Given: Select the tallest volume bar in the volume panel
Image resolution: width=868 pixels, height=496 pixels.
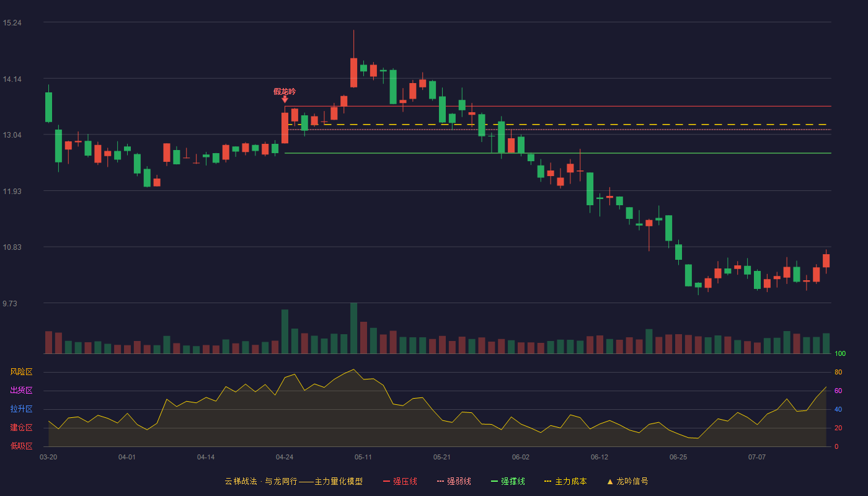Looking at the screenshot, I should (353, 328).
